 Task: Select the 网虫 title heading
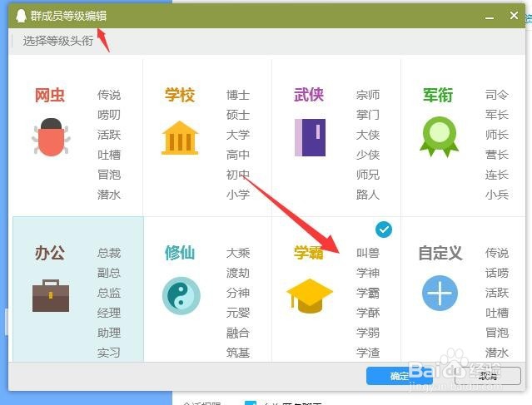point(50,95)
